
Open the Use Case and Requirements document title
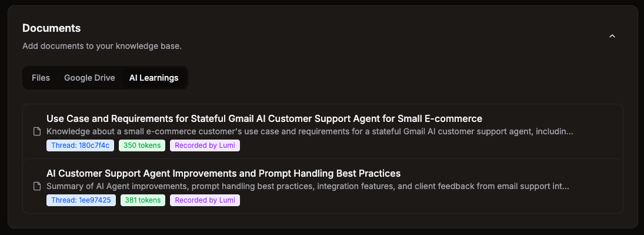(264, 118)
